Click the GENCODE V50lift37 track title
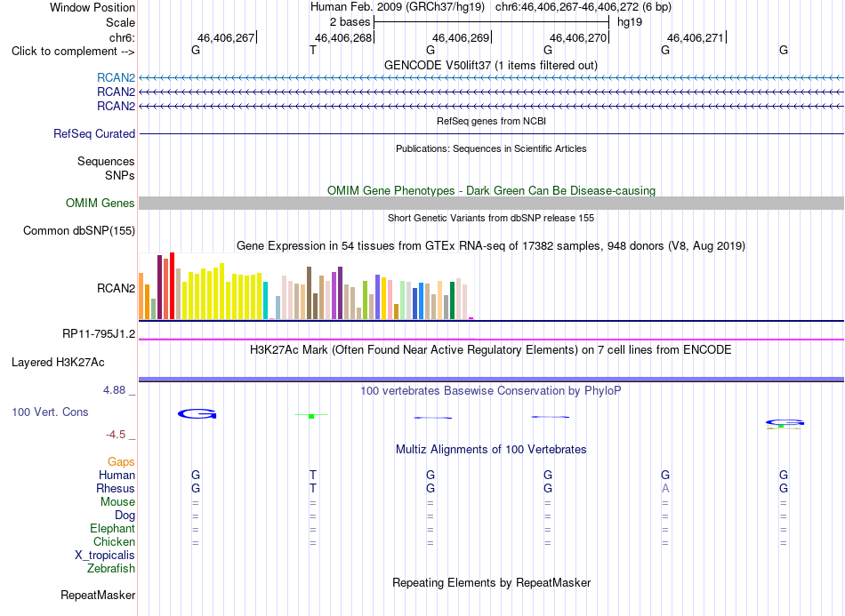This screenshot has width=845, height=616. click(x=491, y=65)
